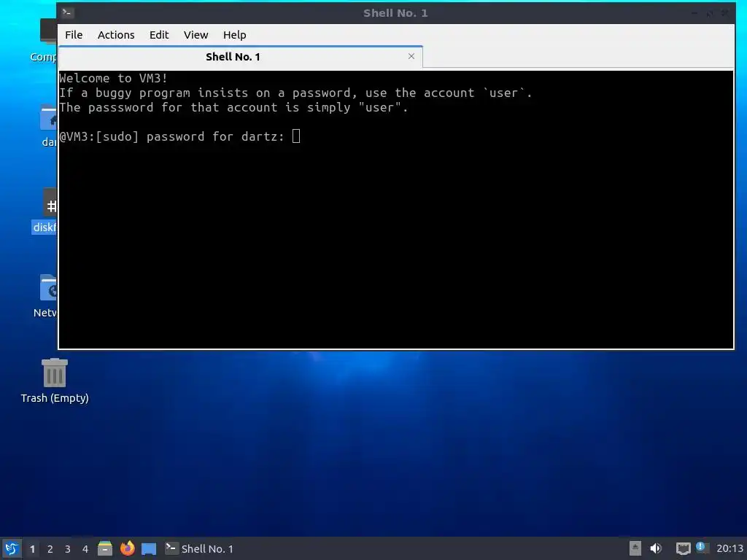This screenshot has width=747, height=560.
Task: Open the Edit menu
Action: tap(158, 35)
